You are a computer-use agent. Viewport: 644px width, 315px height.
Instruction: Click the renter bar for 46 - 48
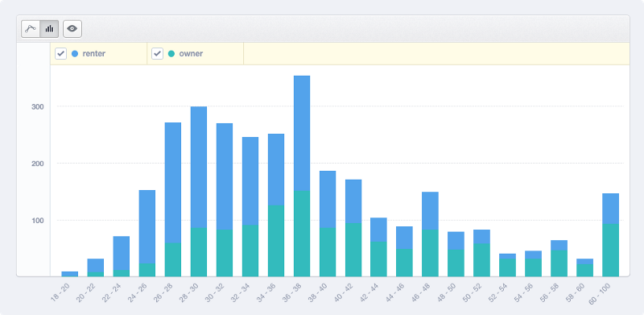[430, 211]
